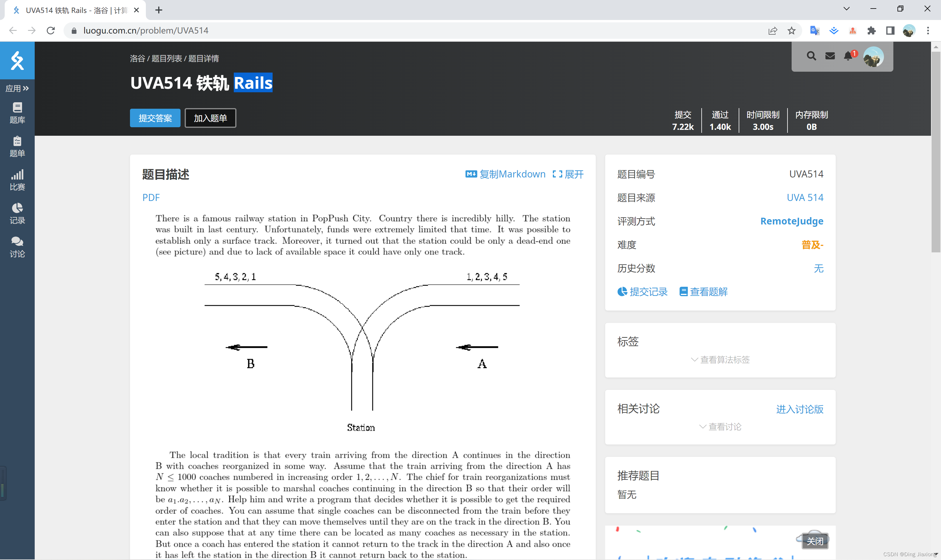Click the Luogu logo in sidebar
Screen dimensions: 941x560
[17, 60]
